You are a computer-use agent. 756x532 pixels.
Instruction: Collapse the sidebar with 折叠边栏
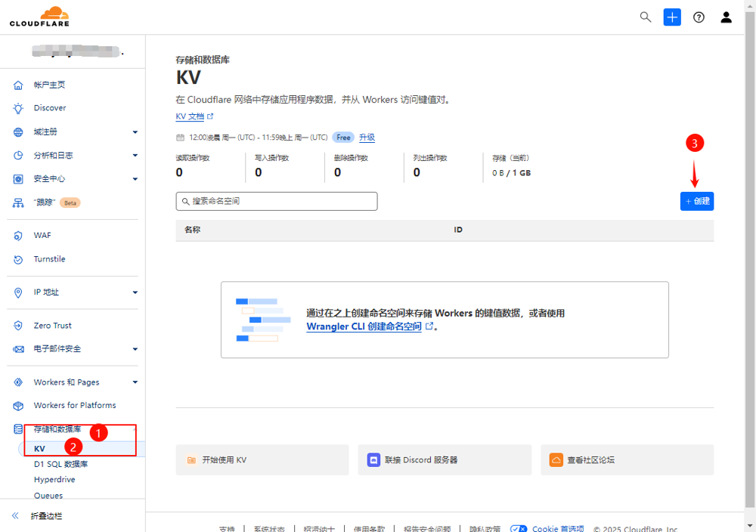click(45, 515)
